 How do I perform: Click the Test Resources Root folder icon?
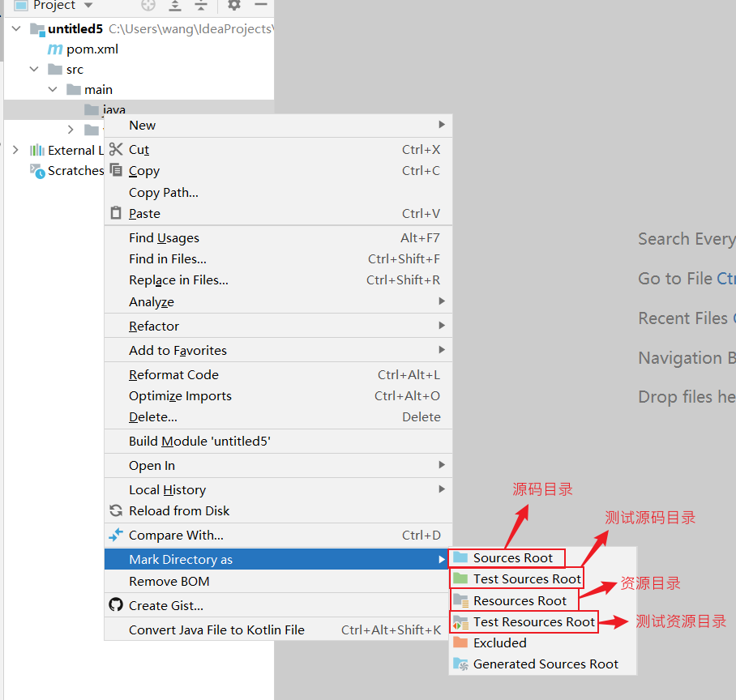(x=461, y=622)
